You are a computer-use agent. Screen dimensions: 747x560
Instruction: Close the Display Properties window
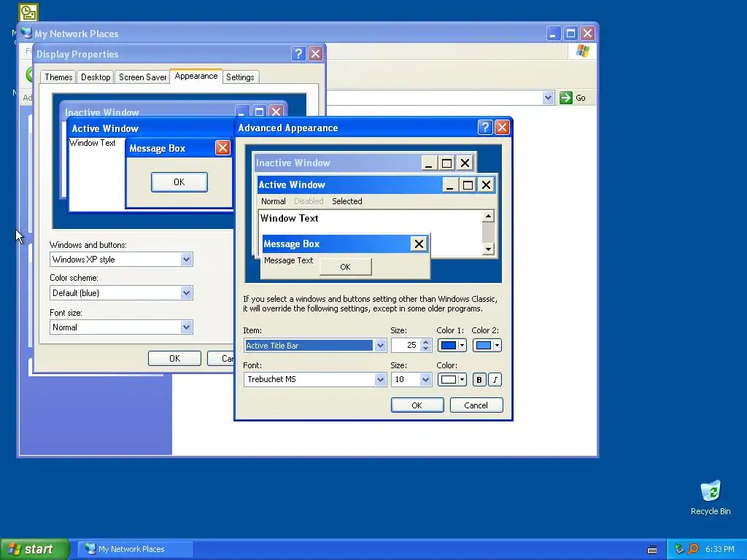tap(315, 53)
